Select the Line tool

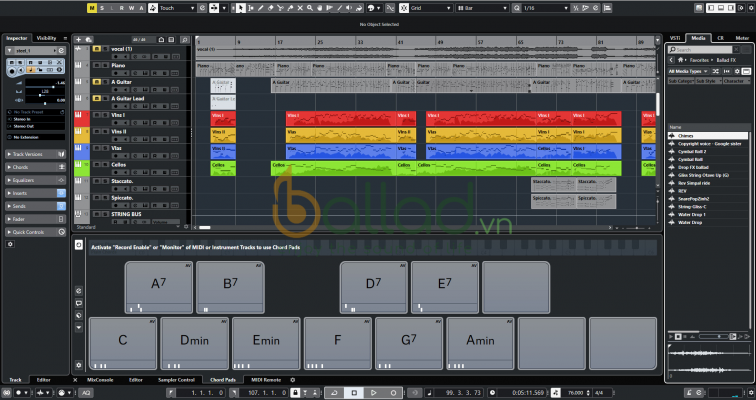pos(339,8)
